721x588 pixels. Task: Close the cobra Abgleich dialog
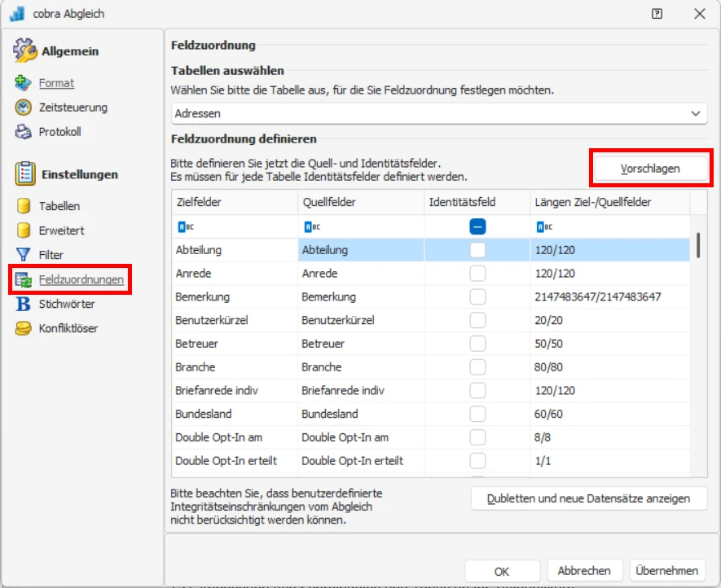pyautogui.click(x=699, y=14)
